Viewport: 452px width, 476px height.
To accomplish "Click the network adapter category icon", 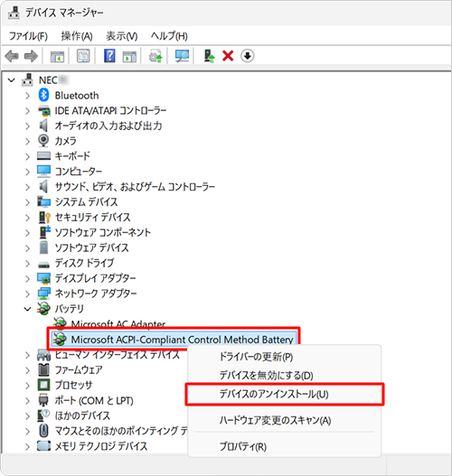I will pos(43,294).
